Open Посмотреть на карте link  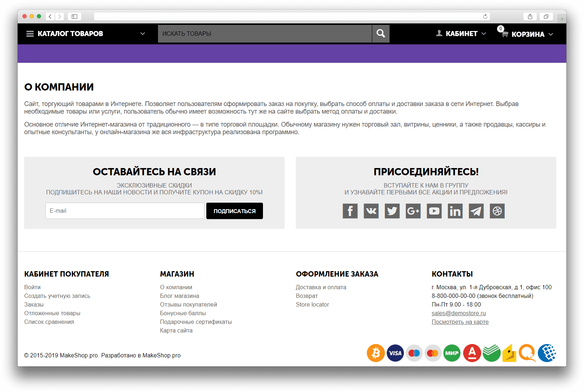(460, 322)
